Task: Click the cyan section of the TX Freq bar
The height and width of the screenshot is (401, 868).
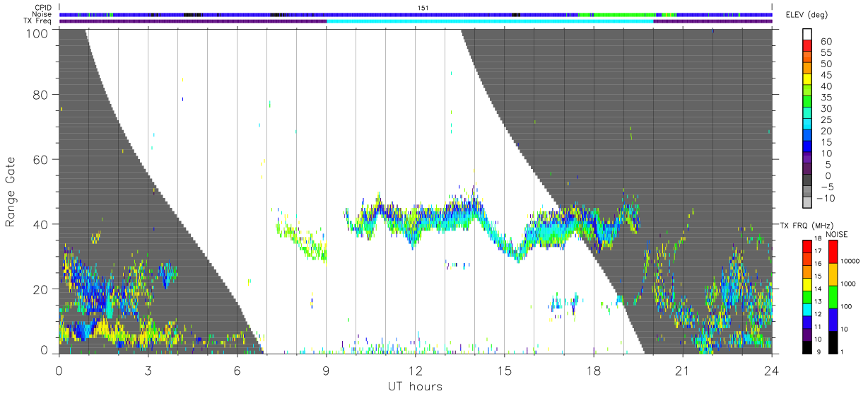Action: (490, 21)
